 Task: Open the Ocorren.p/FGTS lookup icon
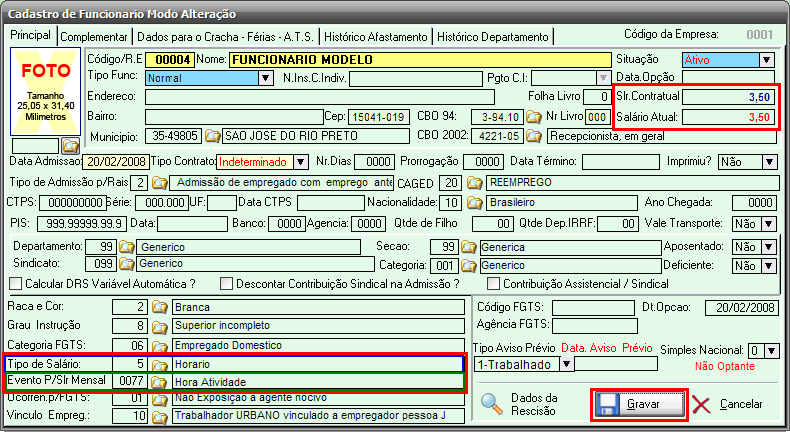point(159,399)
